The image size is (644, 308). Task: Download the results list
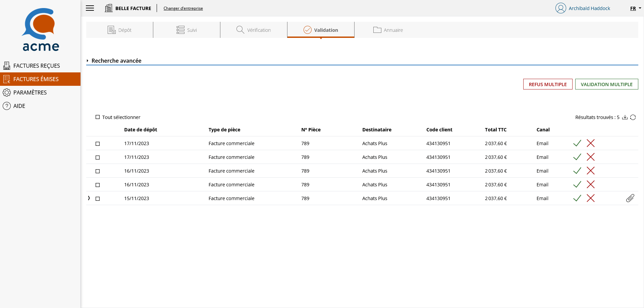click(625, 117)
